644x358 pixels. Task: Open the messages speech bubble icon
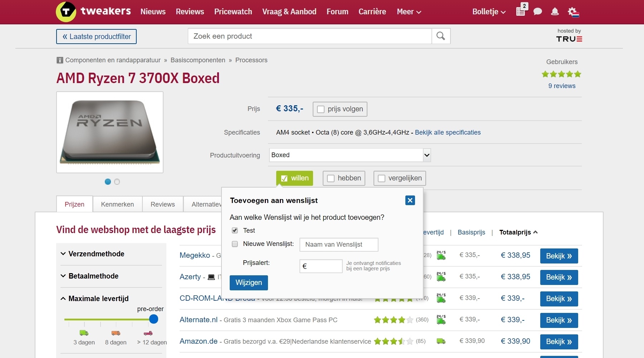click(537, 12)
